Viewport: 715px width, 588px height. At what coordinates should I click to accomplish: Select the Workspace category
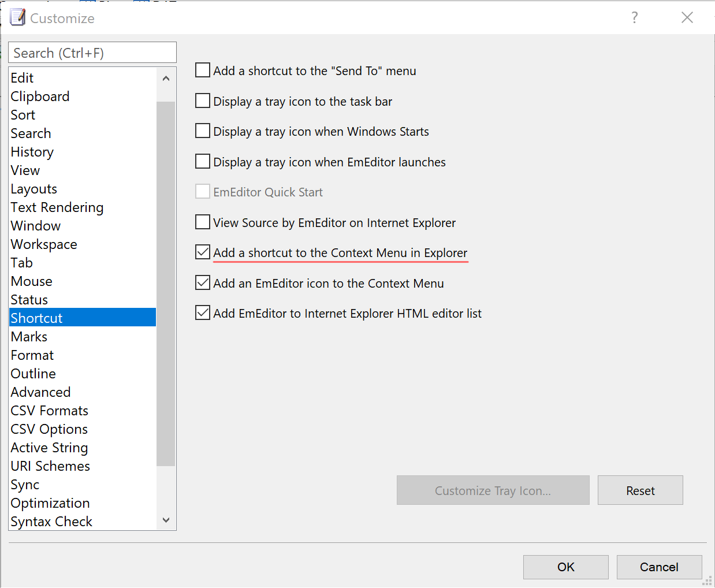pos(83,244)
